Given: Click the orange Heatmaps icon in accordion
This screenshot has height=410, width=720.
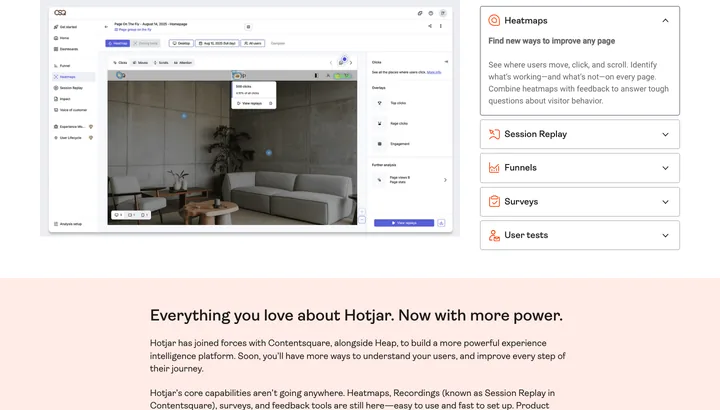Looking at the screenshot, I should (494, 20).
